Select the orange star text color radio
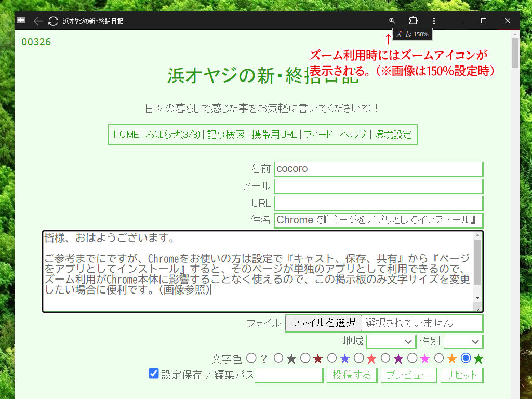 point(439,357)
